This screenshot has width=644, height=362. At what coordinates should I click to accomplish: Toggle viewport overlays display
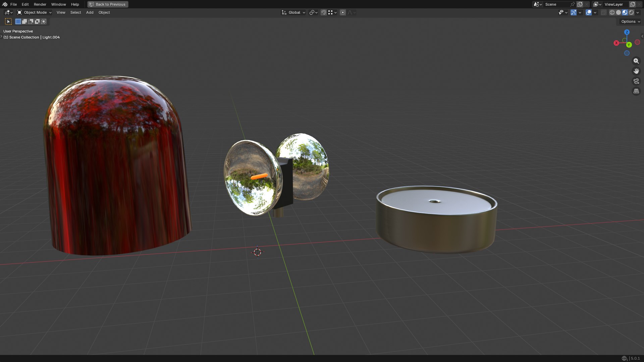click(589, 12)
